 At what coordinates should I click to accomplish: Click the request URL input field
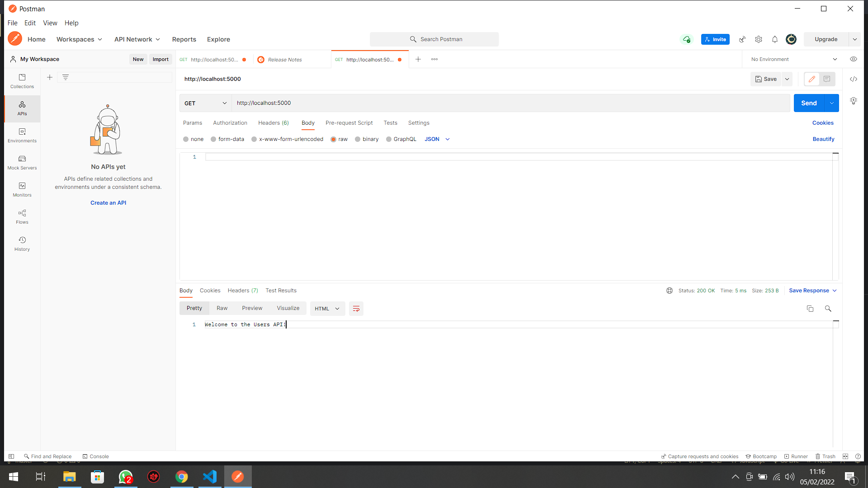tap(510, 103)
